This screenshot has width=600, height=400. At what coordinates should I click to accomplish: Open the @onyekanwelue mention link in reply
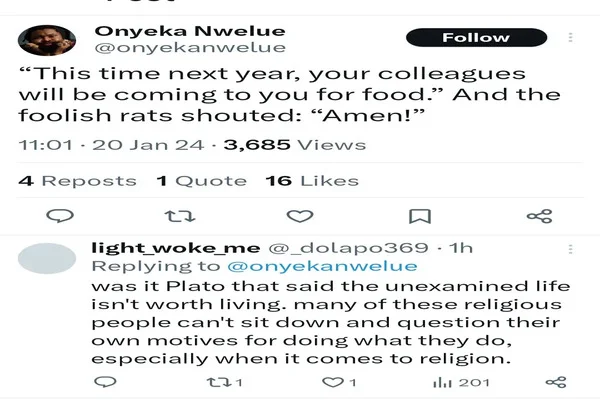(x=322, y=266)
